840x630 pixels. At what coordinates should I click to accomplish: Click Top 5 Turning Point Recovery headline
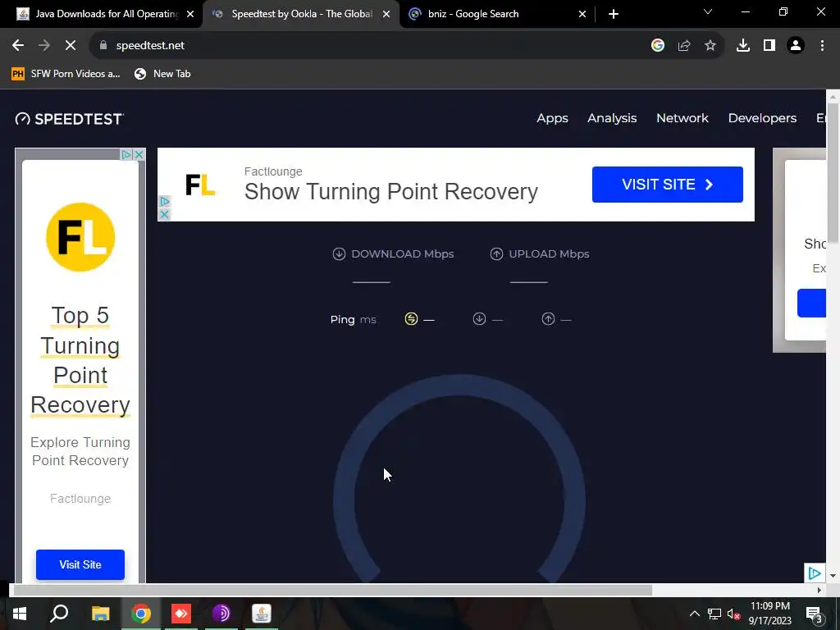(x=80, y=360)
